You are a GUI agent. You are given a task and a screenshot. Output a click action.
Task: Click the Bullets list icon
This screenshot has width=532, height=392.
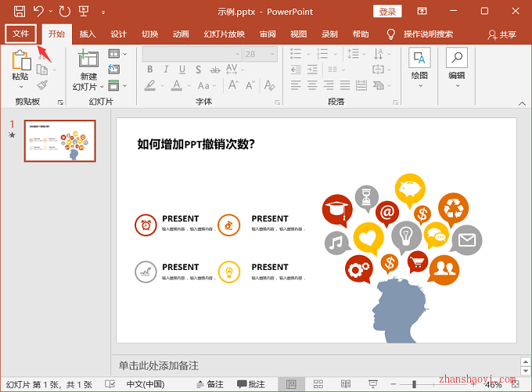296,54
